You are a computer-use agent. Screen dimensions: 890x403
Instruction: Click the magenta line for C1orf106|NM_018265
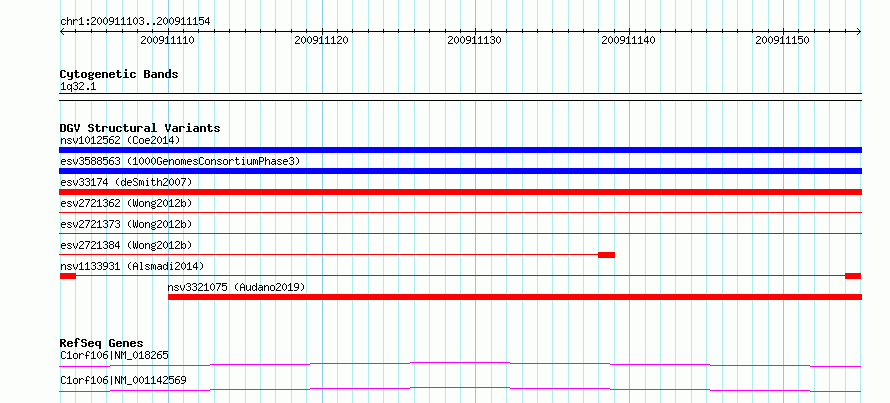coord(460,364)
